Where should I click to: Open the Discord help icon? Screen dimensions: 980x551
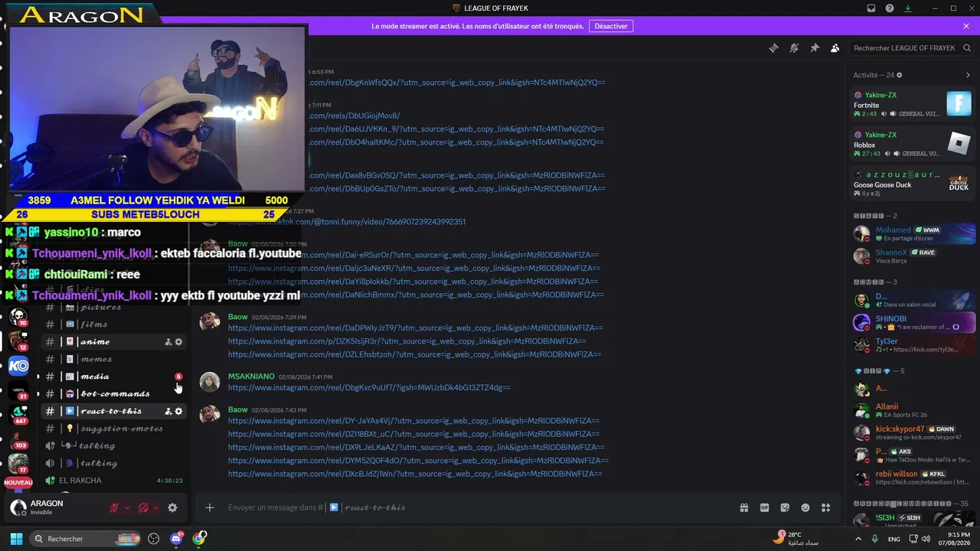(890, 8)
